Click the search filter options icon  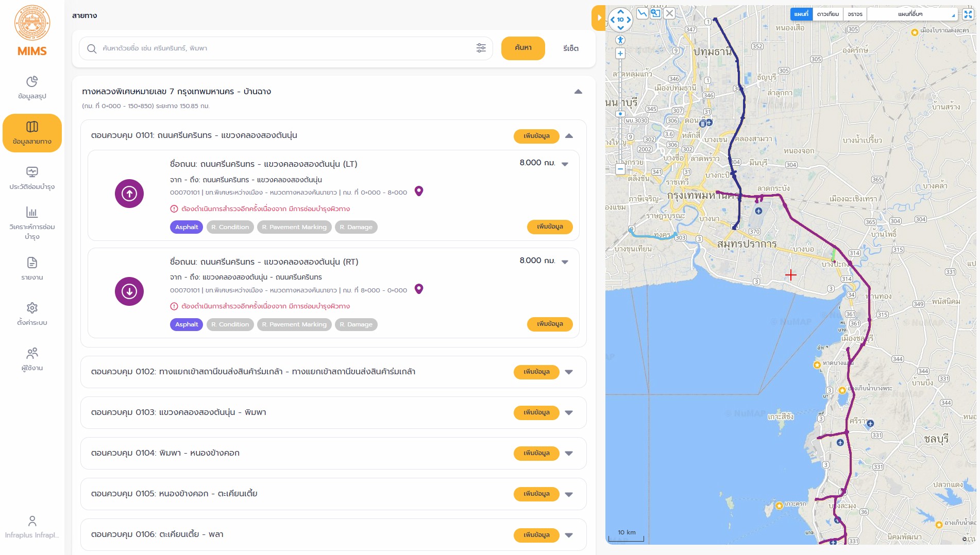(481, 48)
